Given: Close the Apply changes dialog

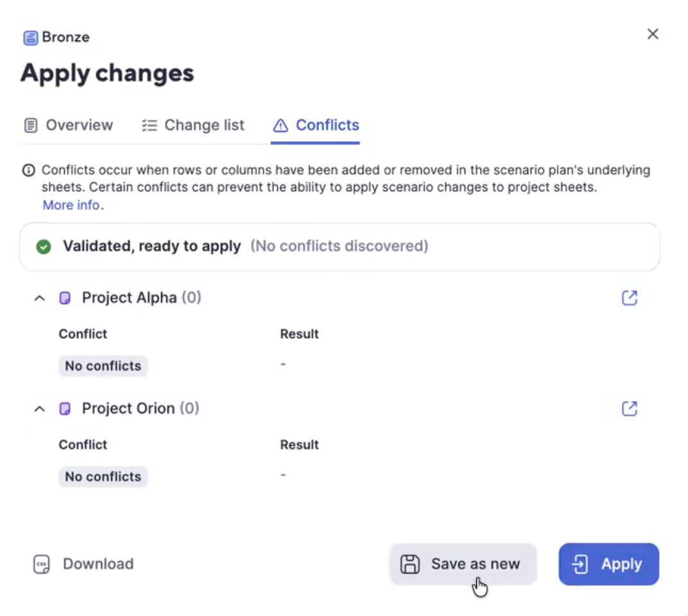Looking at the screenshot, I should point(653,34).
